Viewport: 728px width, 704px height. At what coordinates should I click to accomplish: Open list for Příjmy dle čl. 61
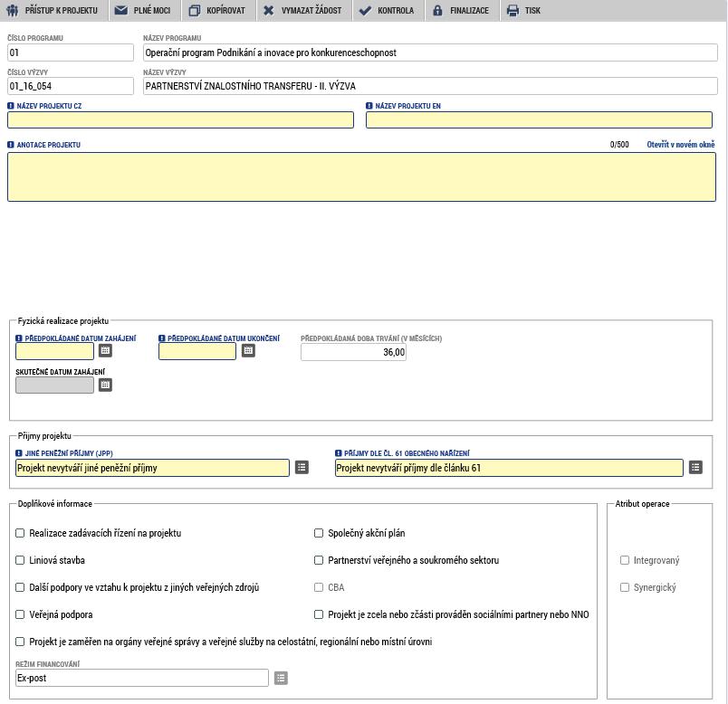[x=695, y=467]
